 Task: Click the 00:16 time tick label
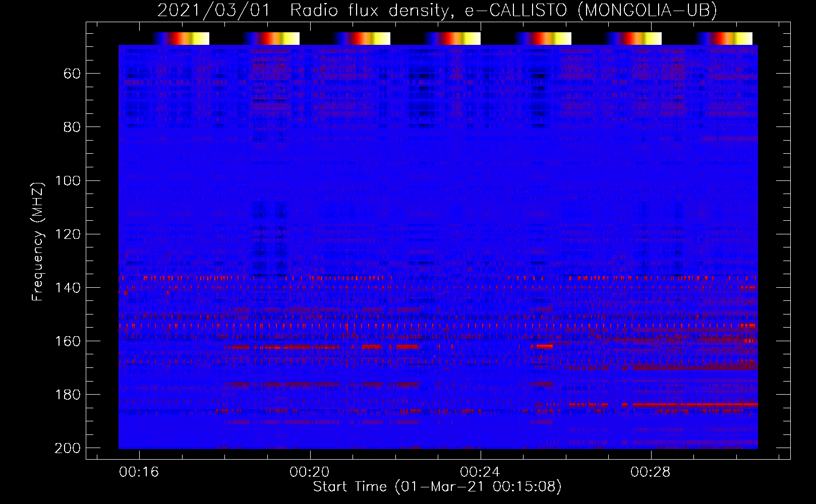(x=139, y=472)
